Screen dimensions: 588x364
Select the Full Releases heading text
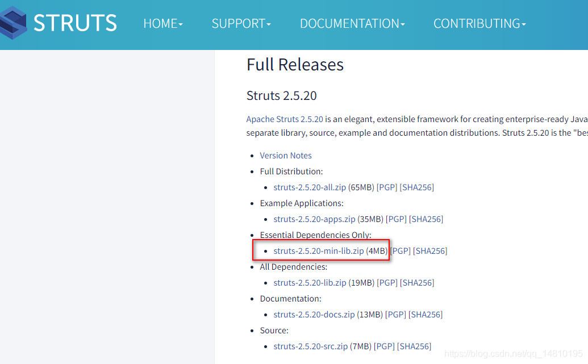pos(295,65)
